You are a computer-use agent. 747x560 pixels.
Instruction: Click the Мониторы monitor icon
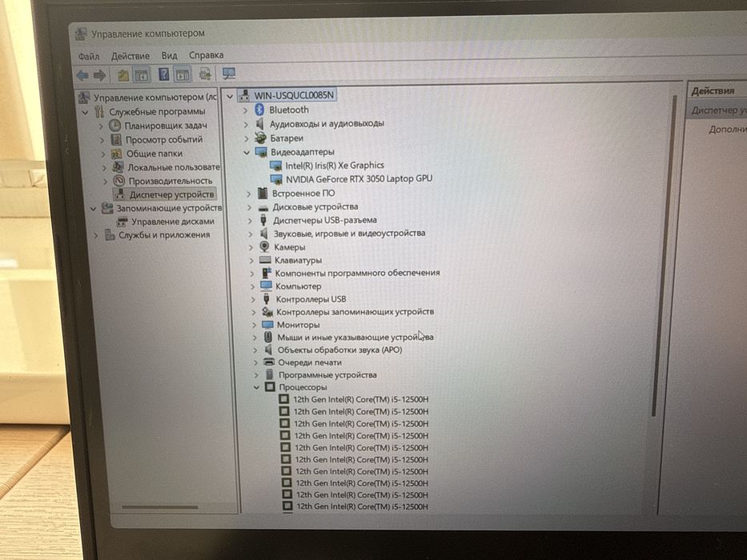coord(267,325)
